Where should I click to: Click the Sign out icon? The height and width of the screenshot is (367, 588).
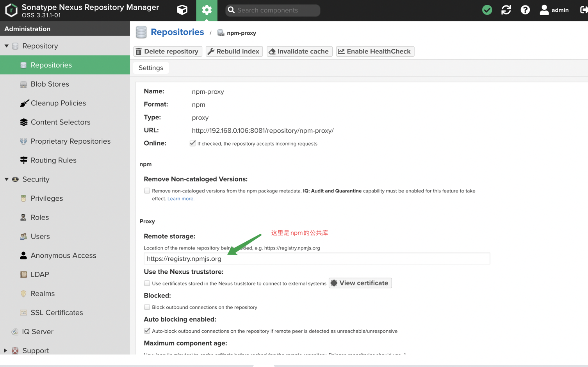click(x=584, y=10)
